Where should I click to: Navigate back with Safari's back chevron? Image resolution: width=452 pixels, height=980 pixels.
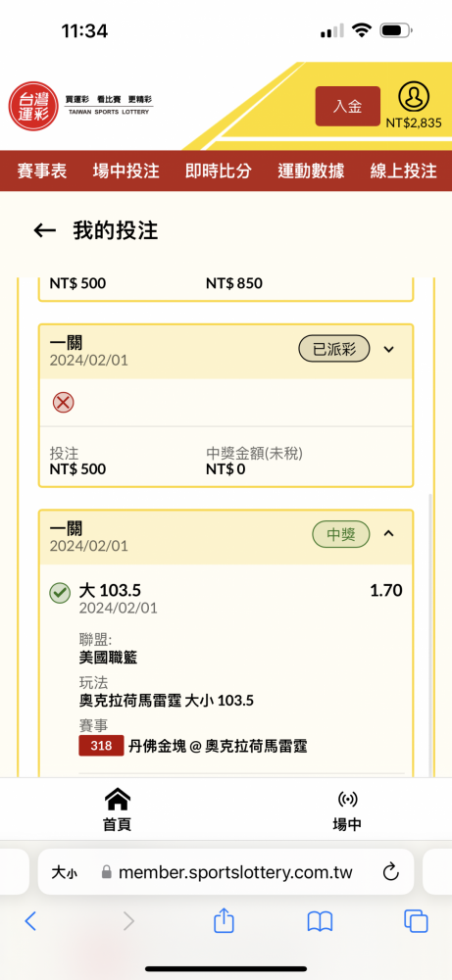point(30,920)
